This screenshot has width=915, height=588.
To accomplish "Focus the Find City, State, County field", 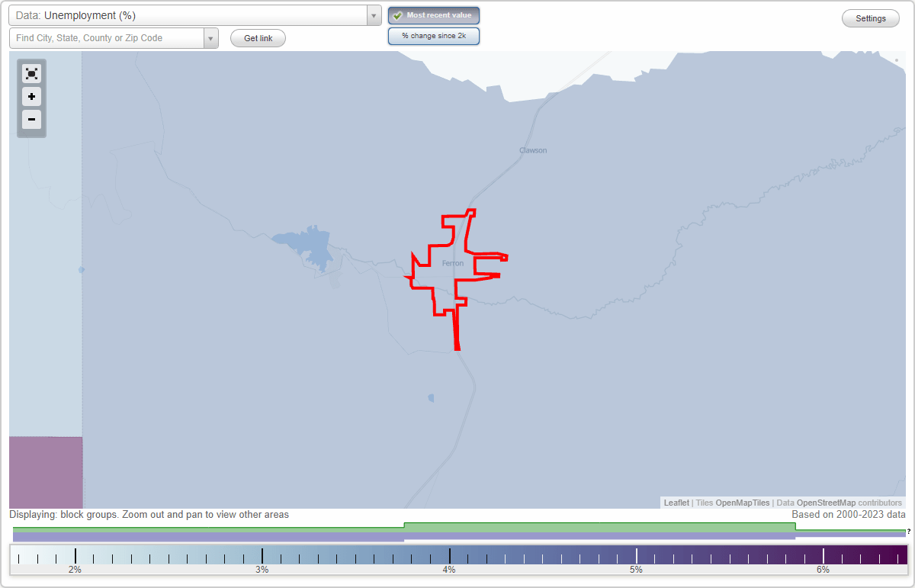I will pos(106,38).
